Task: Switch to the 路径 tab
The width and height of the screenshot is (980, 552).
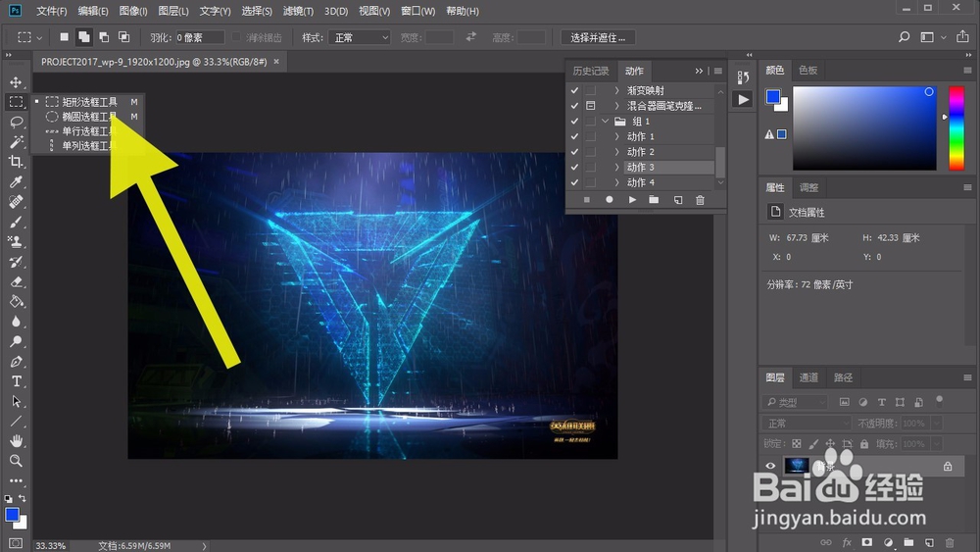Action: 843,377
